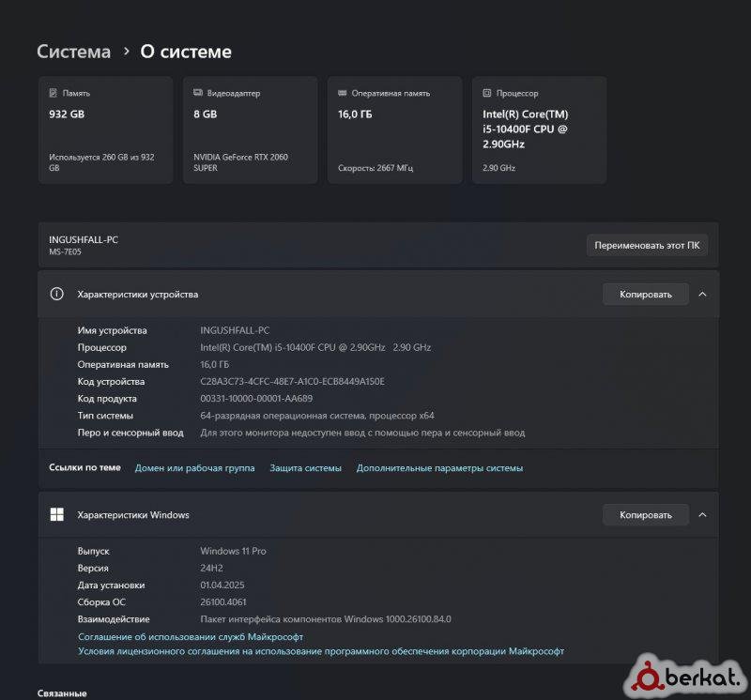
Task: Click the storage icon beside "Память"
Action: pos(54,93)
